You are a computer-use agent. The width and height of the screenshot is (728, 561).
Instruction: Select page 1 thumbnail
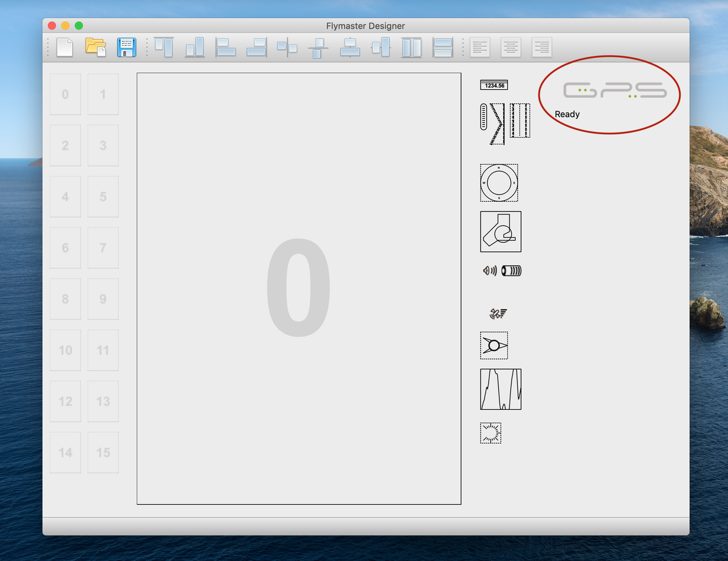click(103, 94)
